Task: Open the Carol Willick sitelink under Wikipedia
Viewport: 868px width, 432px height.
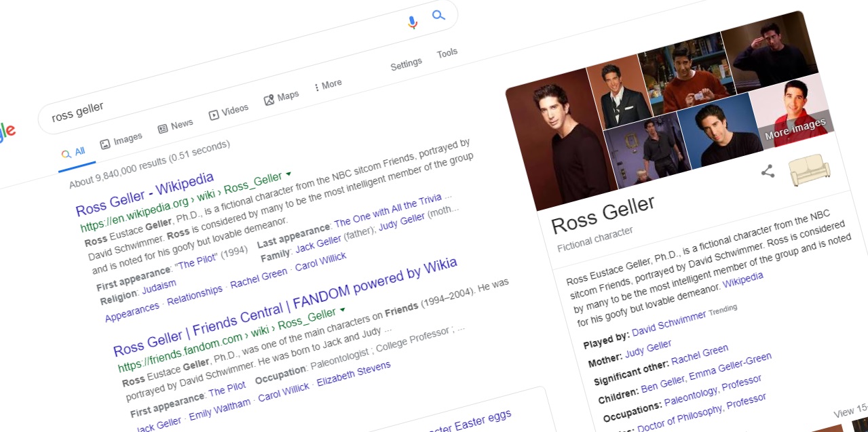Action: (321, 261)
